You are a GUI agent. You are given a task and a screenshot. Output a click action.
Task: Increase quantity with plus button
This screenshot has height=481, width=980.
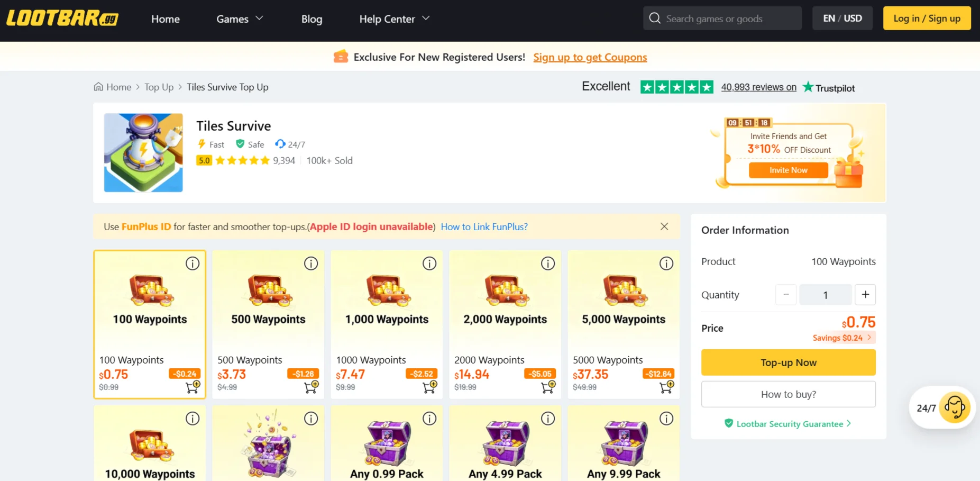click(865, 295)
